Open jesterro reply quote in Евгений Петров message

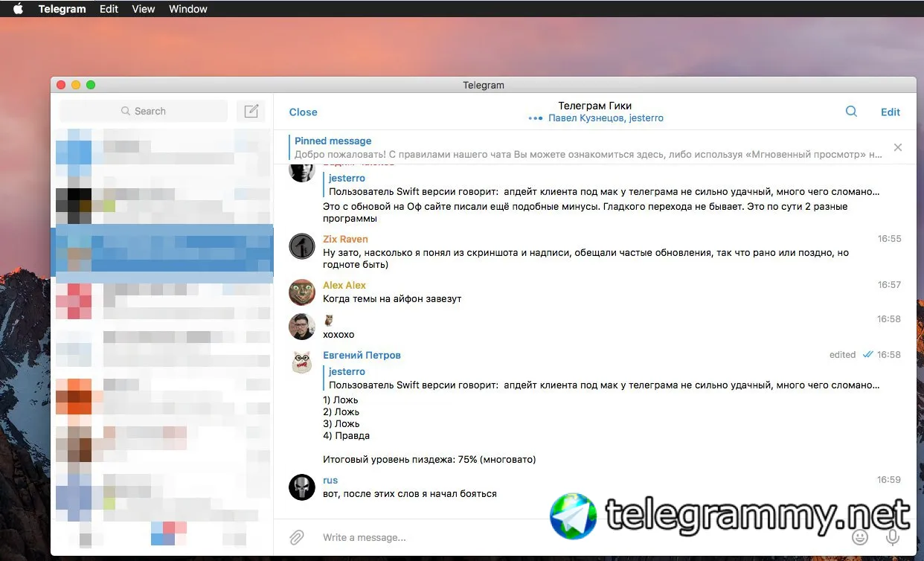pos(603,378)
